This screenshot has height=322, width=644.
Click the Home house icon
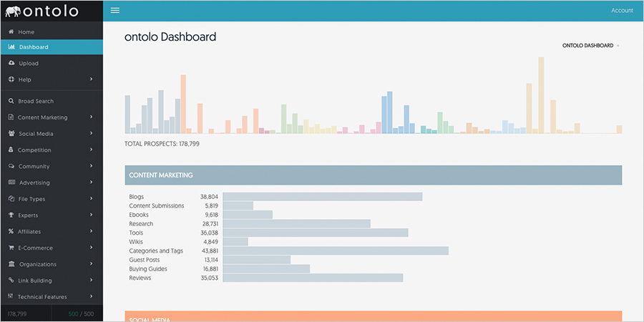point(11,31)
